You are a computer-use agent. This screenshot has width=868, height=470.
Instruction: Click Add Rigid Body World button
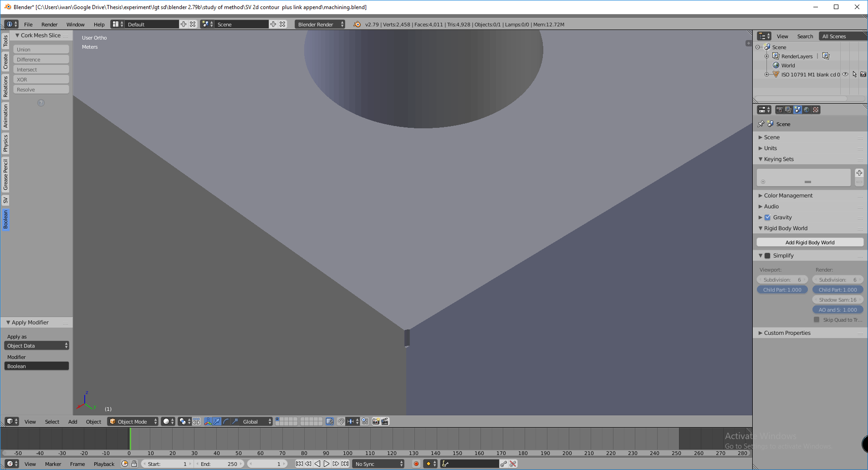(x=810, y=243)
